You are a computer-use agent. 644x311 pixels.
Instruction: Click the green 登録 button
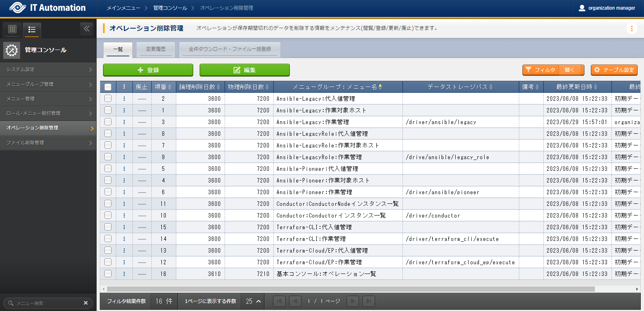[148, 70]
